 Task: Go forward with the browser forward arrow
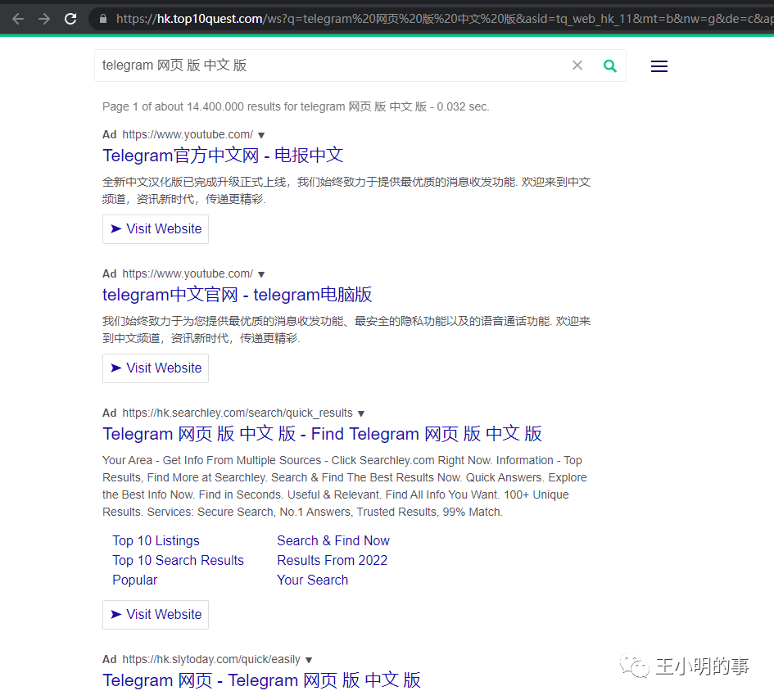point(44,19)
